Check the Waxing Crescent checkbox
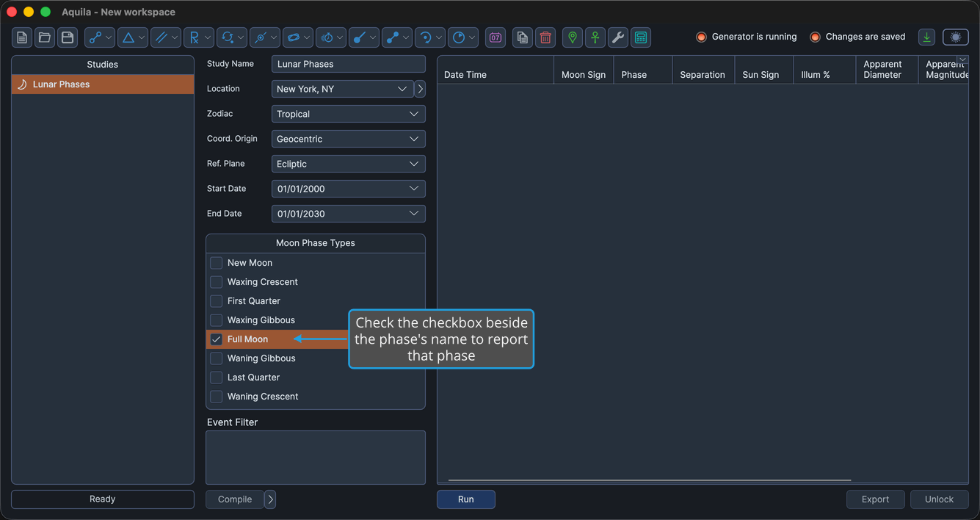The width and height of the screenshot is (980, 520). pos(217,282)
